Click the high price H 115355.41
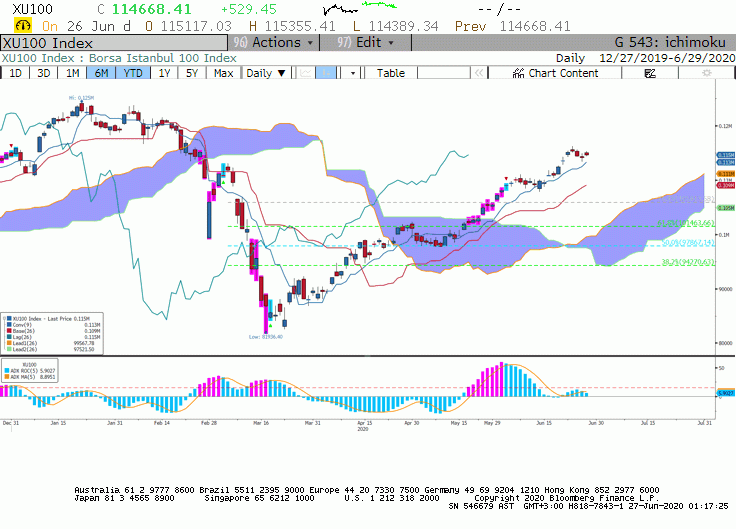The width and height of the screenshot is (736, 529). tap(292, 26)
